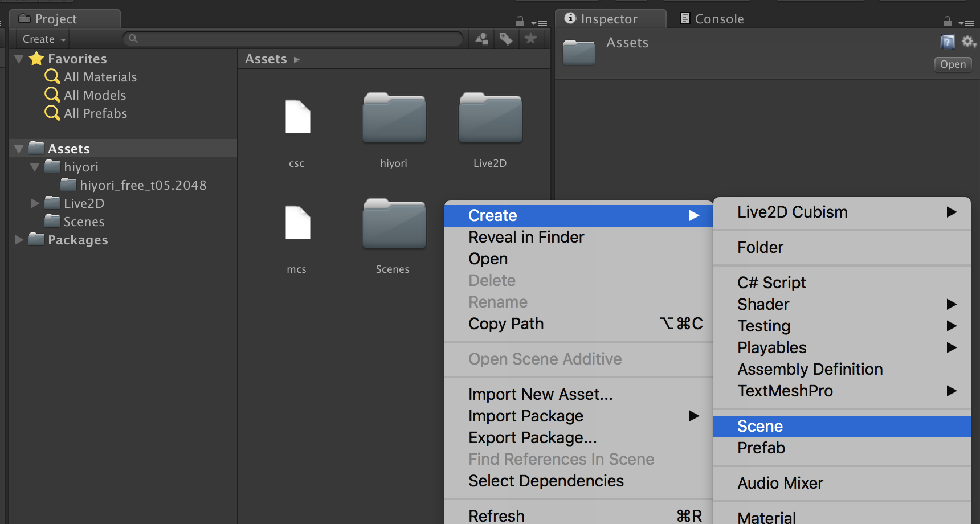Select the Live2D folder thumbnail
The image size is (980, 524).
click(x=490, y=118)
